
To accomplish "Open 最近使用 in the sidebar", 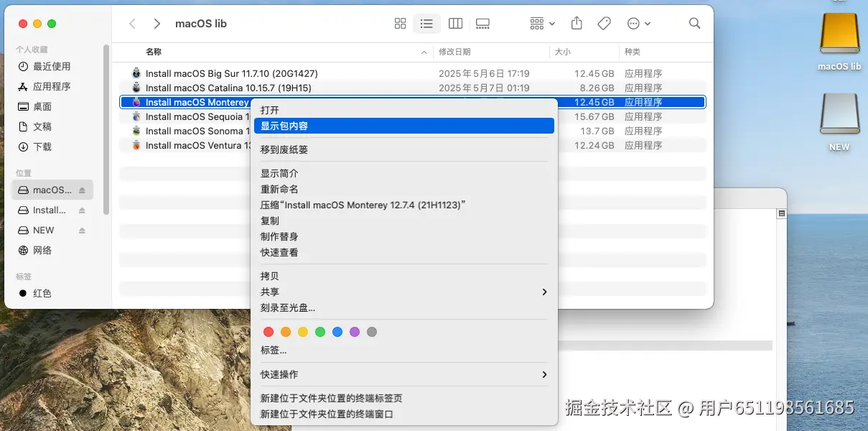I will point(53,66).
